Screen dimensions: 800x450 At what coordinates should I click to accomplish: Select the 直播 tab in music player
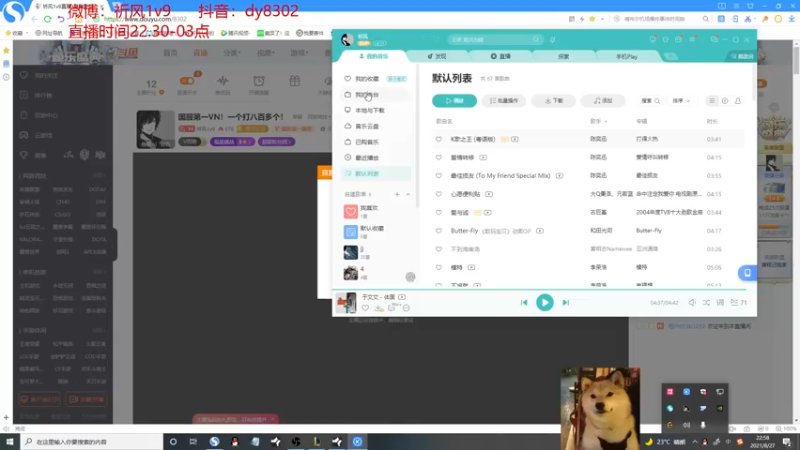pos(501,56)
